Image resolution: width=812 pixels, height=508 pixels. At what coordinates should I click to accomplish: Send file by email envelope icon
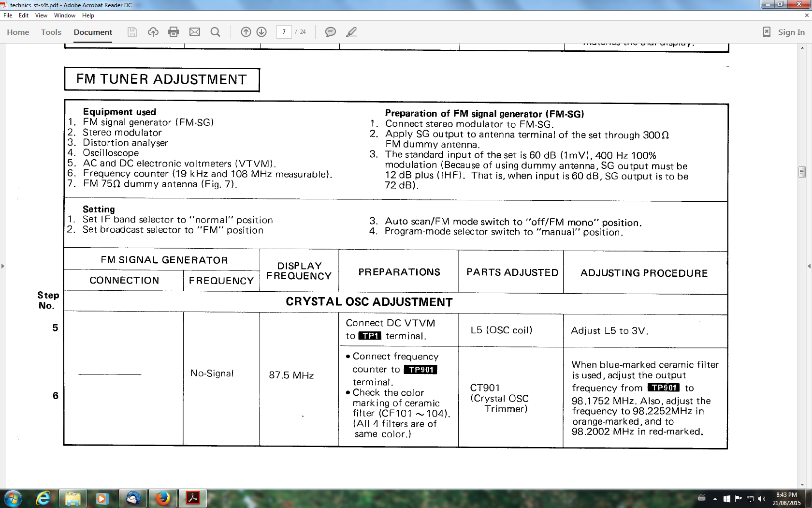point(195,32)
